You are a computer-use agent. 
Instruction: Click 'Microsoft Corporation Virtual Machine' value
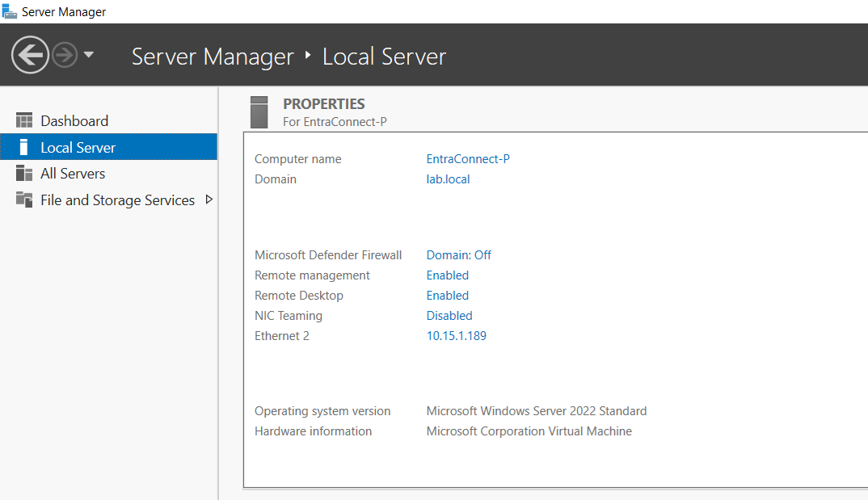529,431
